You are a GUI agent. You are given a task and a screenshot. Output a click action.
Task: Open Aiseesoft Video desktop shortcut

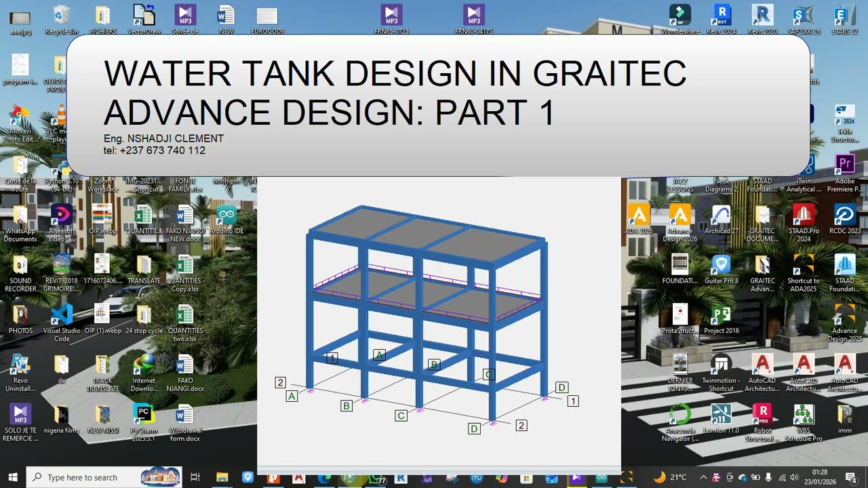pos(62,223)
